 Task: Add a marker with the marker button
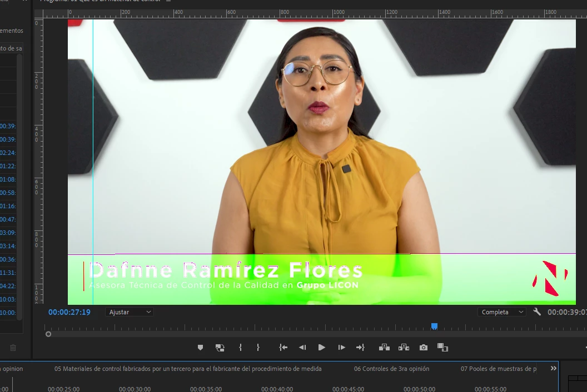200,348
